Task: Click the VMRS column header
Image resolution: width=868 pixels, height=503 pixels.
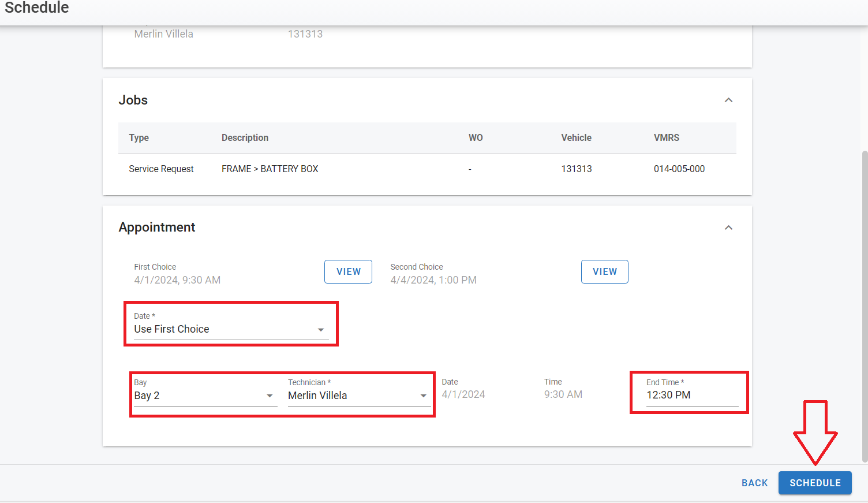Action: (666, 137)
